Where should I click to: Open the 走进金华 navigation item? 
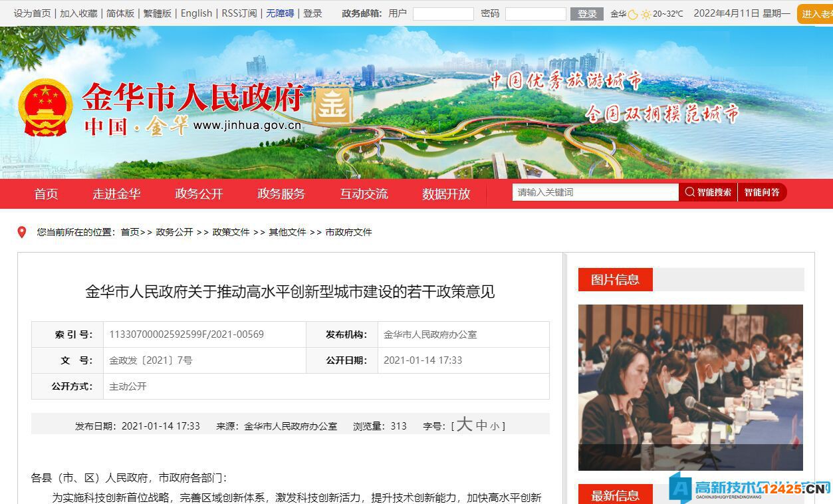[116, 193]
